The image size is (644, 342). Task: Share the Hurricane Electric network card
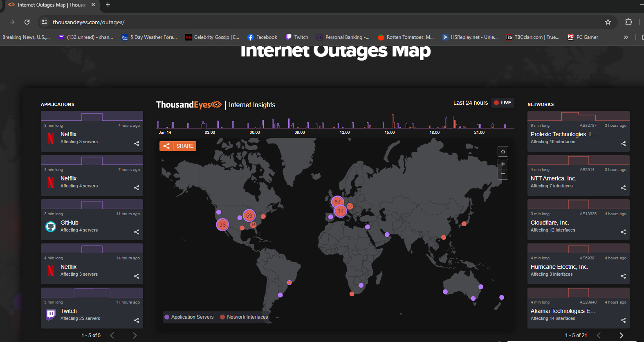click(623, 276)
